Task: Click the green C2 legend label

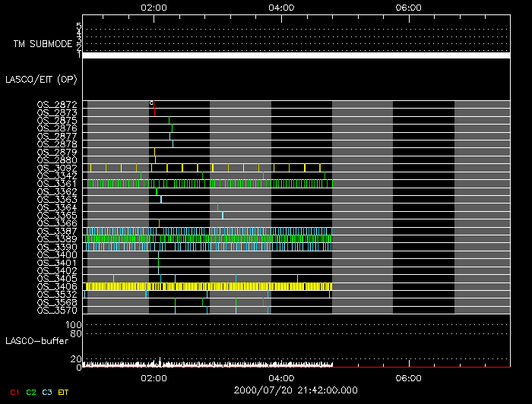Action: tap(31, 392)
